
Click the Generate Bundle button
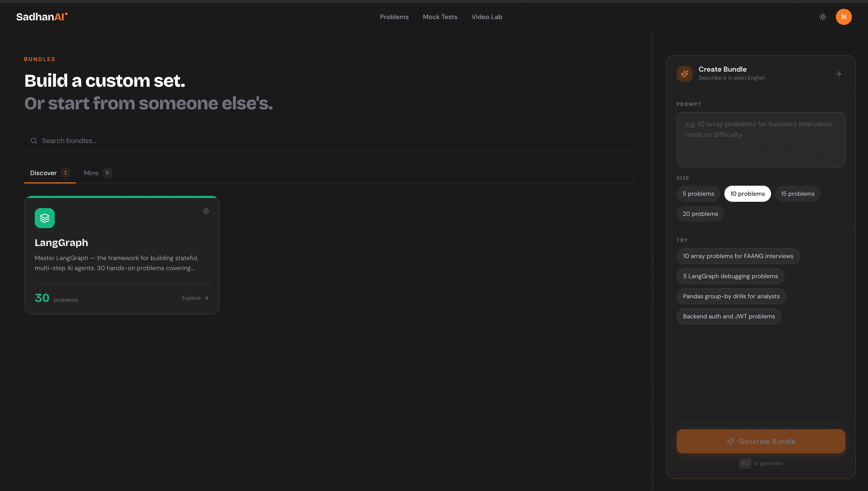761,441
